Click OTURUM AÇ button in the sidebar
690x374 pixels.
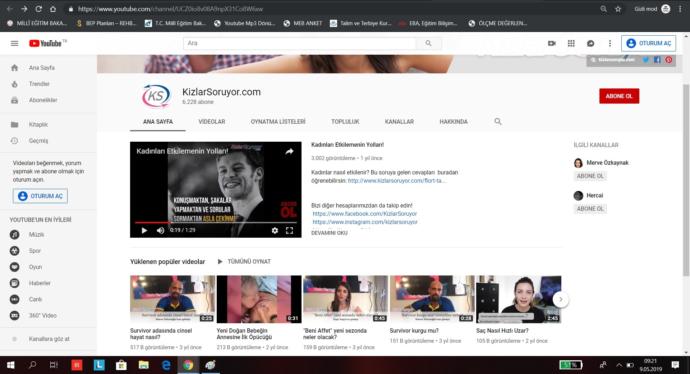click(x=40, y=196)
